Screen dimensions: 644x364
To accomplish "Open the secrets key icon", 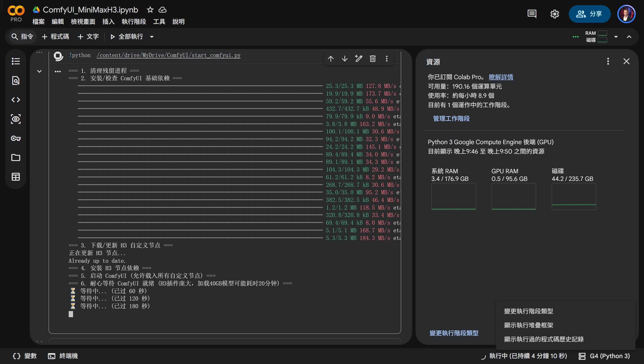I will click(16, 138).
